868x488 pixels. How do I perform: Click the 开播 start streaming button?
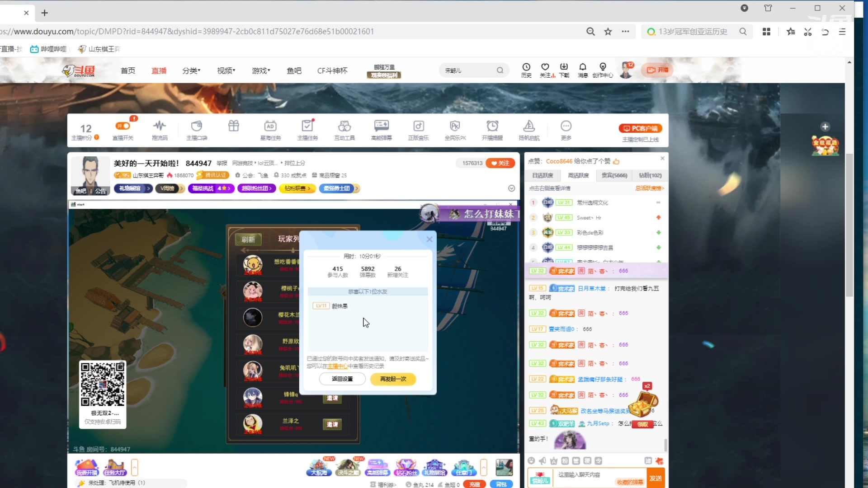point(657,70)
